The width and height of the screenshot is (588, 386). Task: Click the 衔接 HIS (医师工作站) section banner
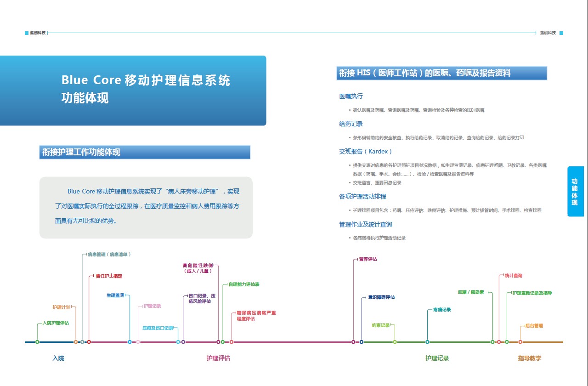coord(441,73)
